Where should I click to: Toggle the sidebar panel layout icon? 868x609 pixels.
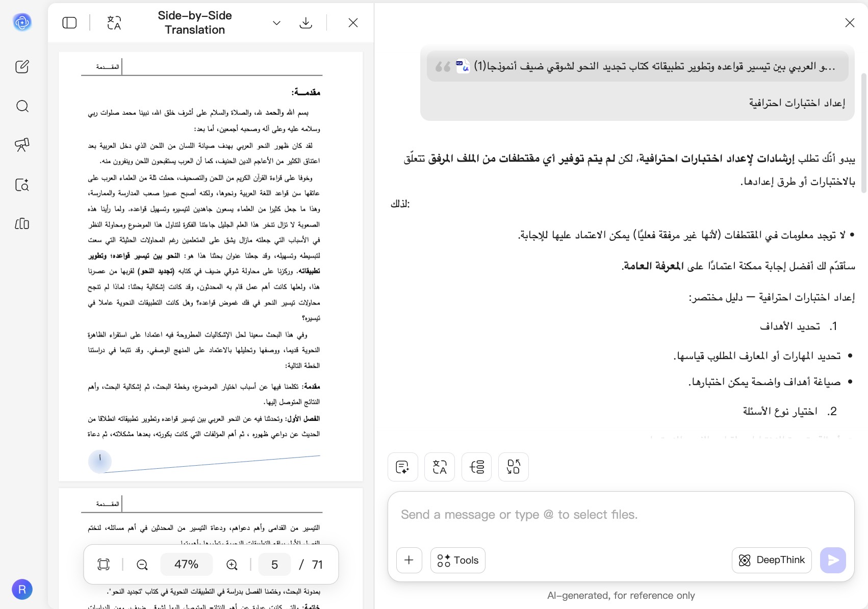tap(69, 22)
